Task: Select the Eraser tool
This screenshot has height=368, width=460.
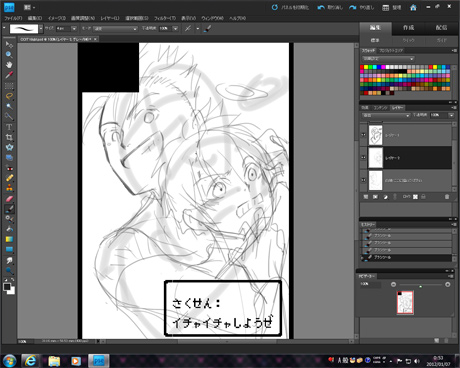Action: (x=9, y=199)
